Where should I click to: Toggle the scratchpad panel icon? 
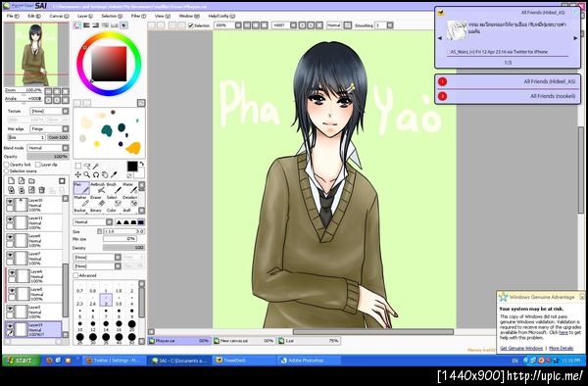tap(123, 25)
